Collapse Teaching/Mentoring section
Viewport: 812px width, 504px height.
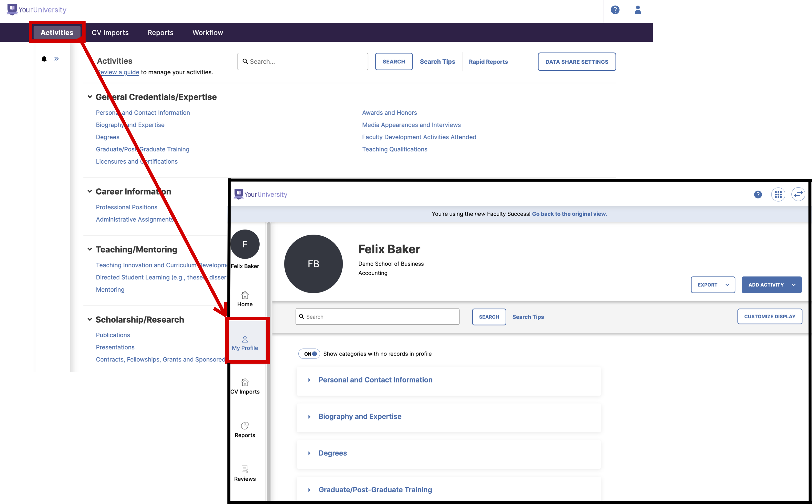pyautogui.click(x=90, y=249)
